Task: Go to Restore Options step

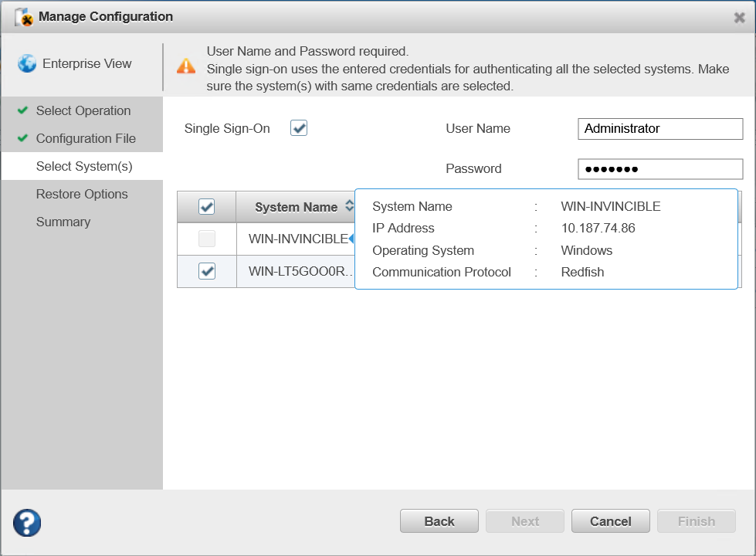Action: 82,194
